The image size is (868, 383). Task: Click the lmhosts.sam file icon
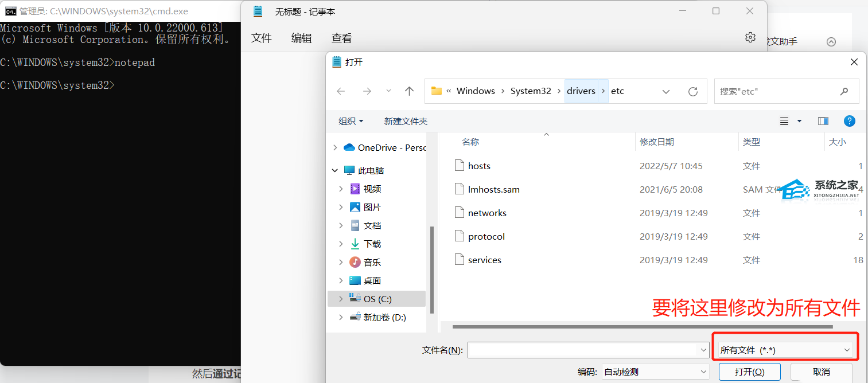pyautogui.click(x=458, y=189)
